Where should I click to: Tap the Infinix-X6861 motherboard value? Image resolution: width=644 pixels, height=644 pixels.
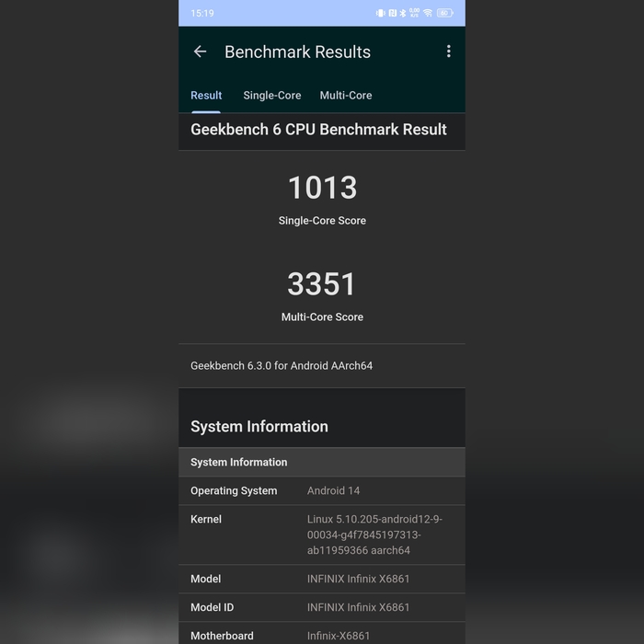click(x=339, y=636)
